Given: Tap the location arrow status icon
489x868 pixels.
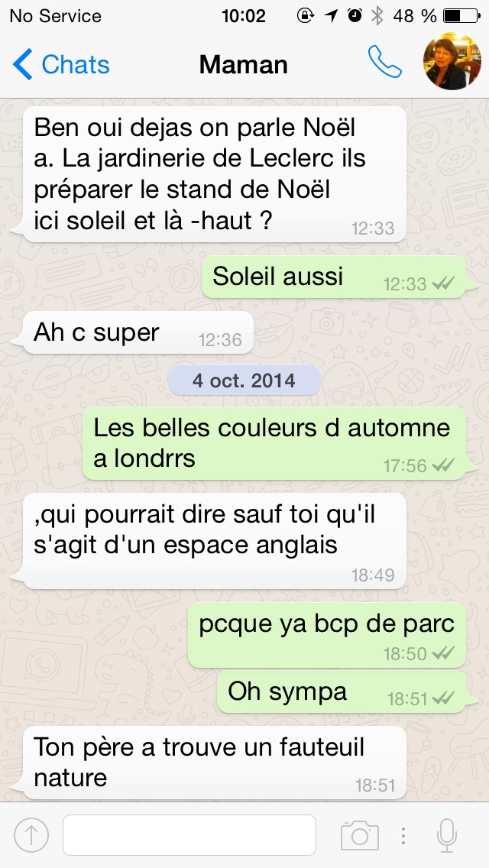Looking at the screenshot, I should click(x=331, y=16).
